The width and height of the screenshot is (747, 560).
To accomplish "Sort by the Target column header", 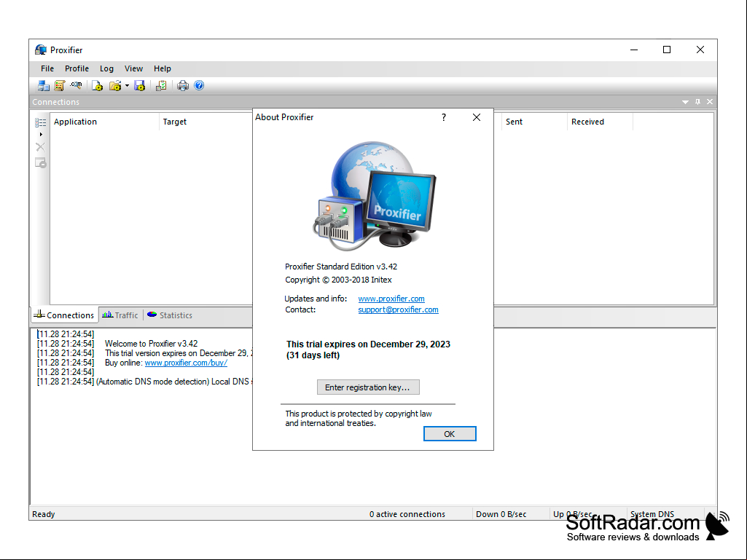I will pos(206,122).
